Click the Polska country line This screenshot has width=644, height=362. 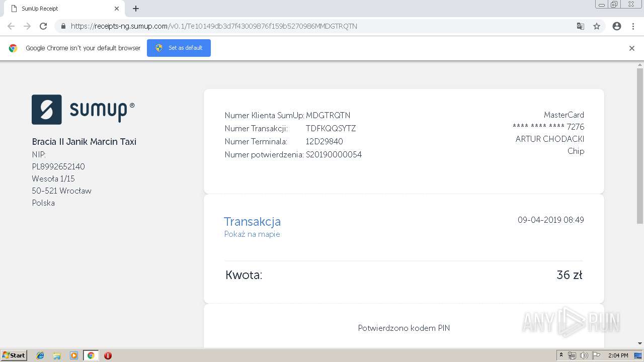click(43, 203)
